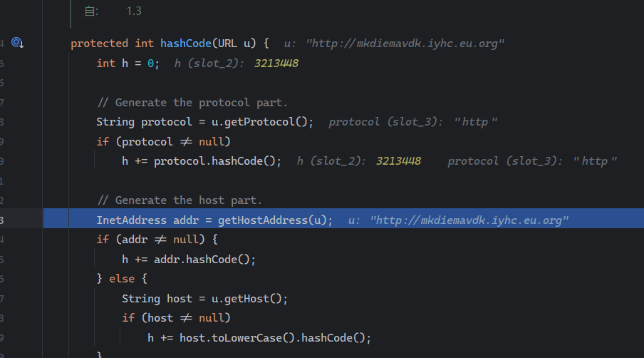644x358 pixels.
Task: Click the comment Generate the protocol part
Action: [192, 103]
